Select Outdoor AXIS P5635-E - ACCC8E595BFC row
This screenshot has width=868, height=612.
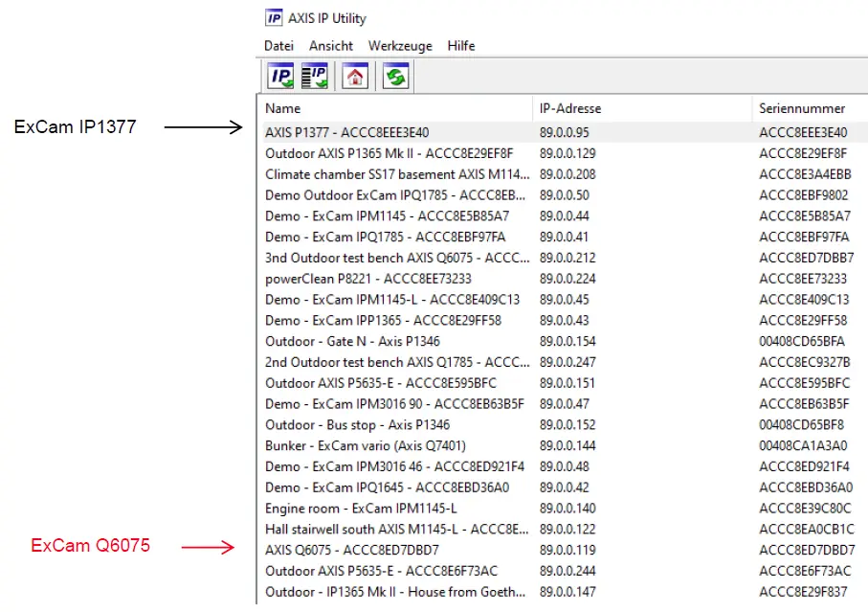[564, 383]
